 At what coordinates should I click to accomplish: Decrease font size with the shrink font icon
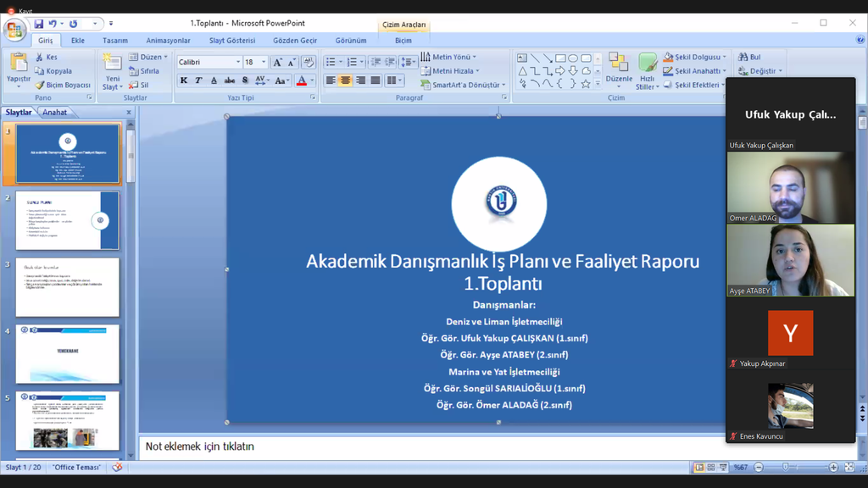point(292,62)
